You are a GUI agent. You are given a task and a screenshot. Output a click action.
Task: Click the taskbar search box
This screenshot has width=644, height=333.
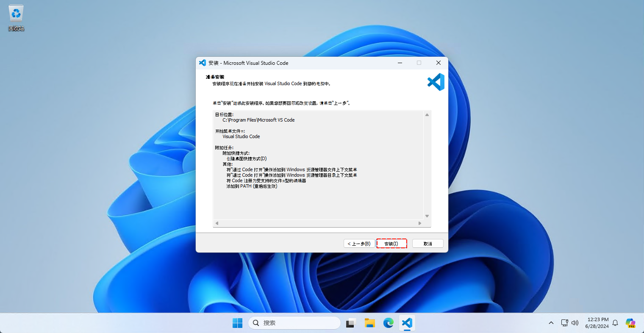pyautogui.click(x=294, y=323)
